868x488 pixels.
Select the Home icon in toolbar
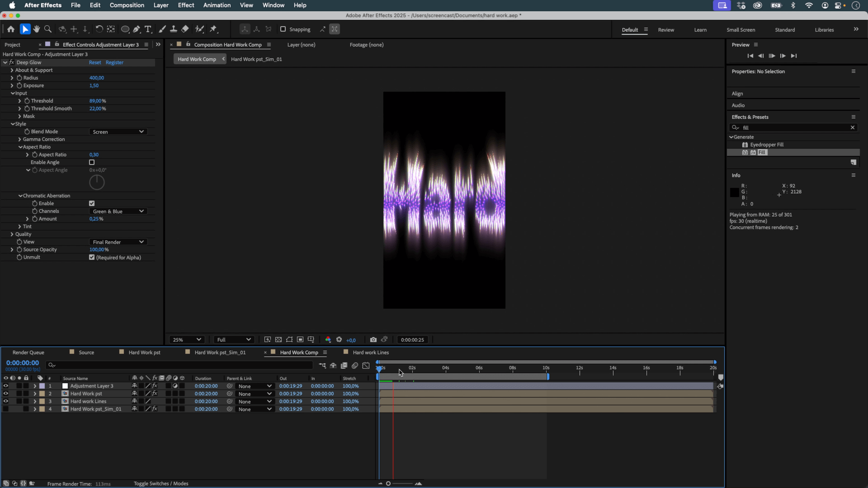11,29
